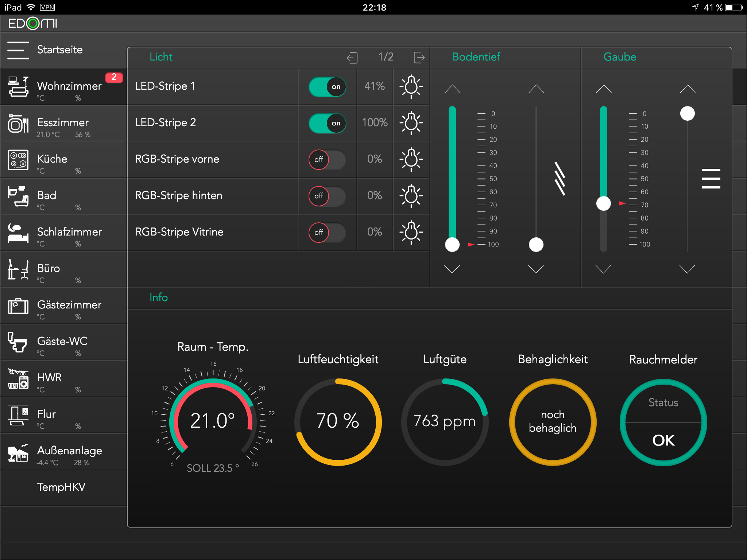Image resolution: width=747 pixels, height=560 pixels.
Task: Select Esszimmer in the room sidebar
Action: pos(63,123)
